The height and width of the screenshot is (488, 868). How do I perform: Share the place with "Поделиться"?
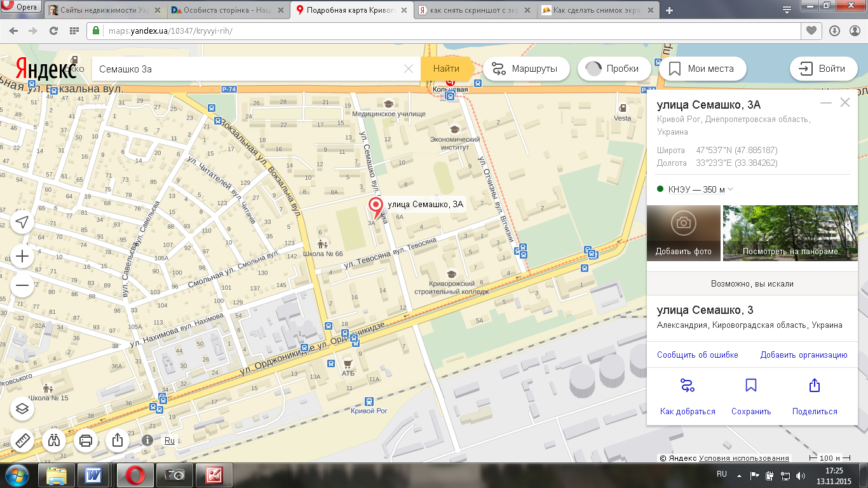pos(815,396)
